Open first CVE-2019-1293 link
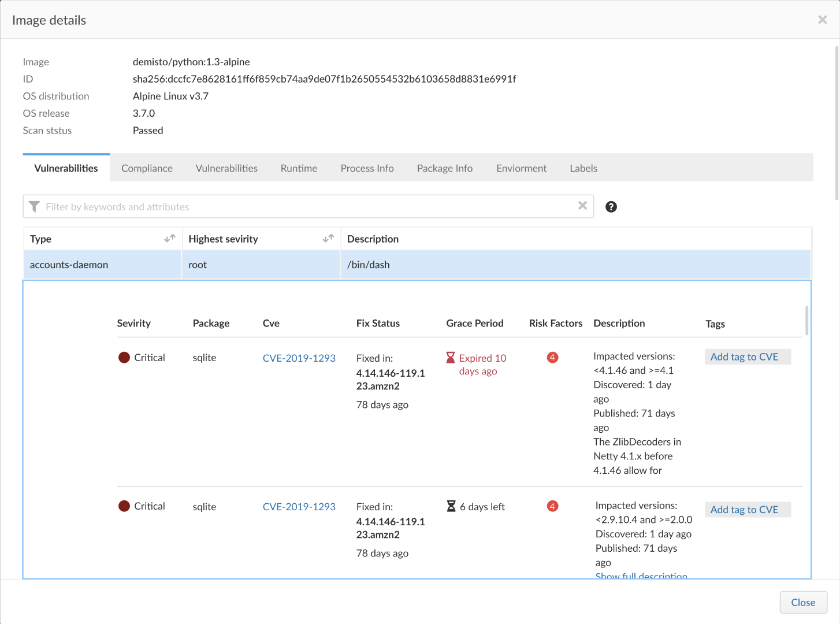Image resolution: width=840 pixels, height=624 pixels. click(299, 358)
